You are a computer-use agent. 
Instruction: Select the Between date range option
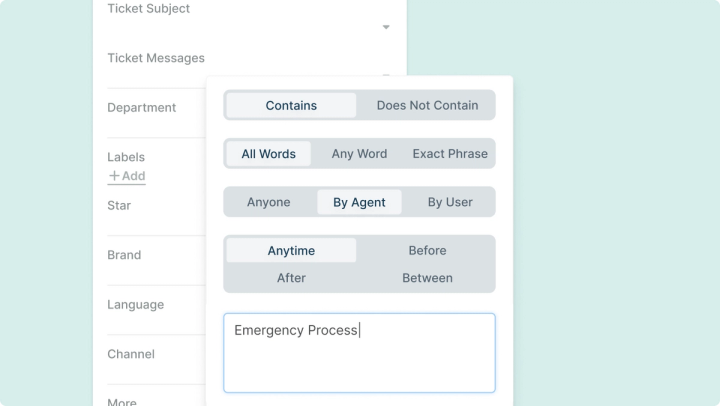[x=427, y=278]
